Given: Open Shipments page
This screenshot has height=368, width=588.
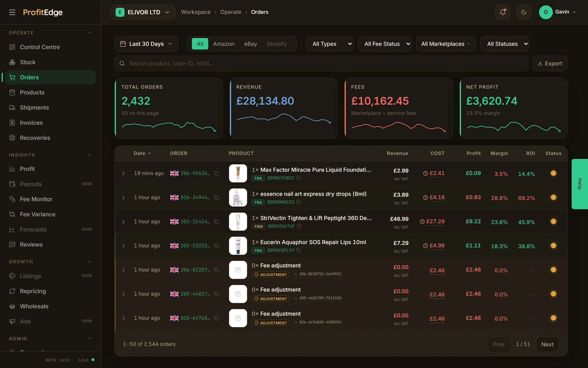Looking at the screenshot, I should point(50,108).
